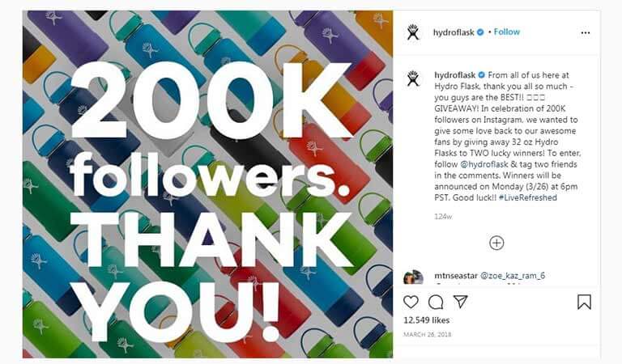Open the hydroflask avatar in the header
622x364 pixels.
pos(413,32)
